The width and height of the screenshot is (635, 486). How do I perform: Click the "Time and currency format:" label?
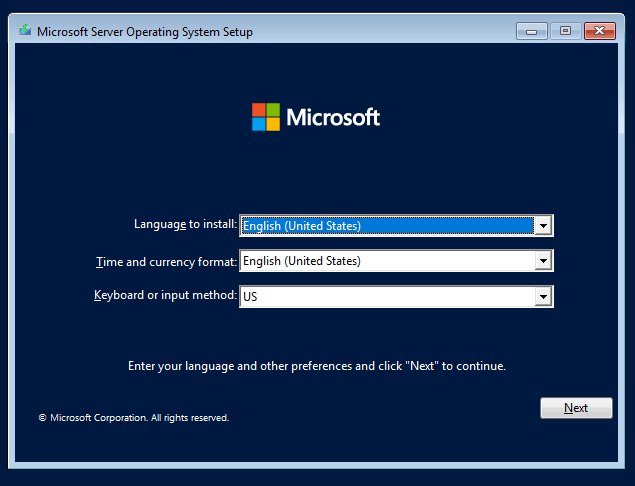[166, 262]
